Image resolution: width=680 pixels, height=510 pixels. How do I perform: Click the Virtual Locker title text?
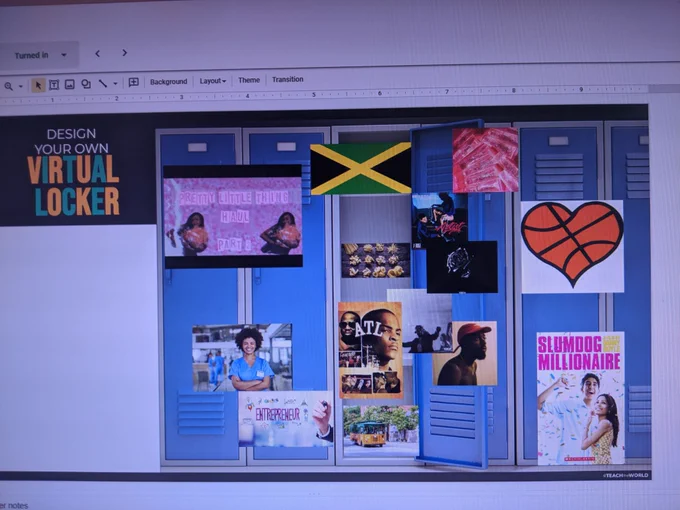(x=73, y=186)
